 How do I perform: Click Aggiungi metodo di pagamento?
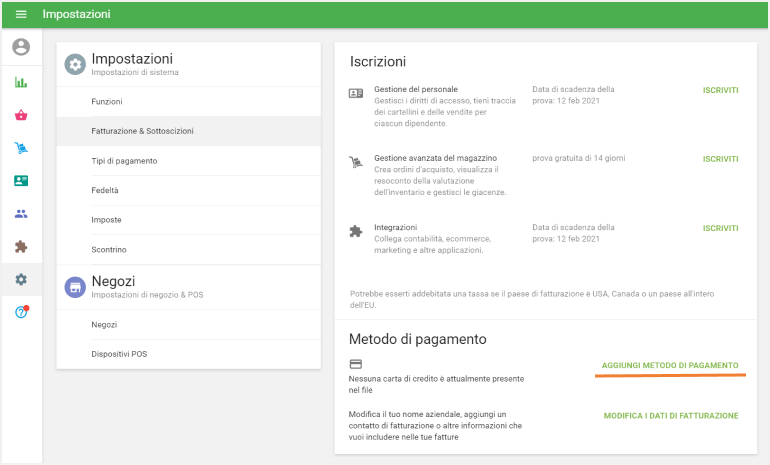[670, 365]
